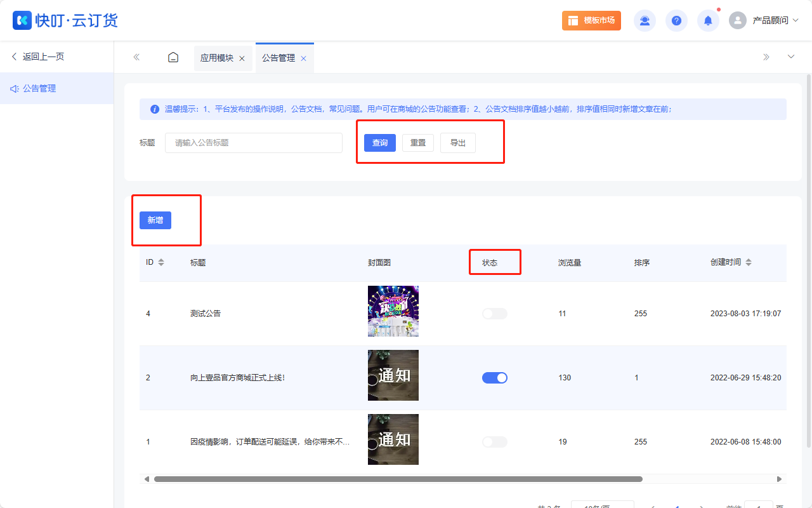Close the 公告管理 tab
Viewport: 812px width, 508px height.
pyautogui.click(x=303, y=58)
